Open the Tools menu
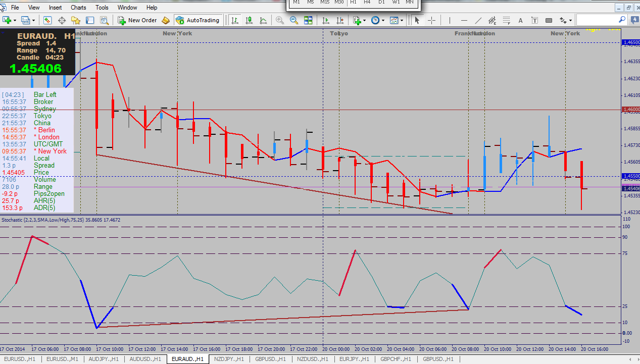Screen dimensions: 640x364 pyautogui.click(x=102, y=8)
